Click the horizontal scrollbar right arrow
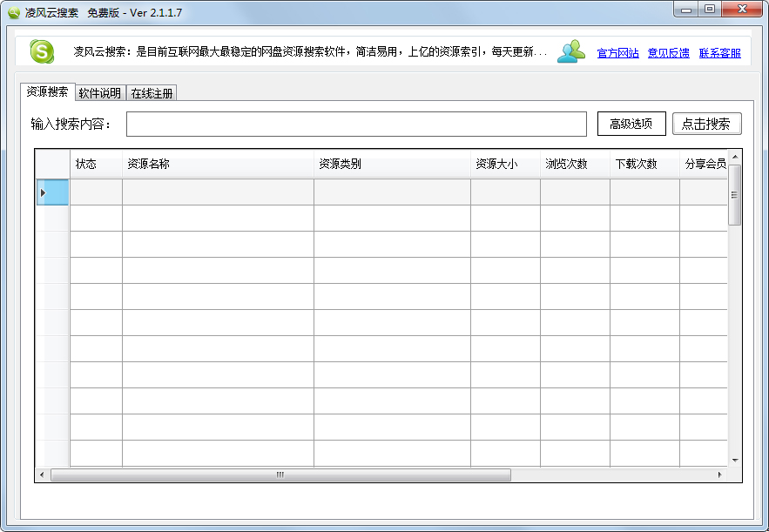Screen dimensions: 769x532 719,475
